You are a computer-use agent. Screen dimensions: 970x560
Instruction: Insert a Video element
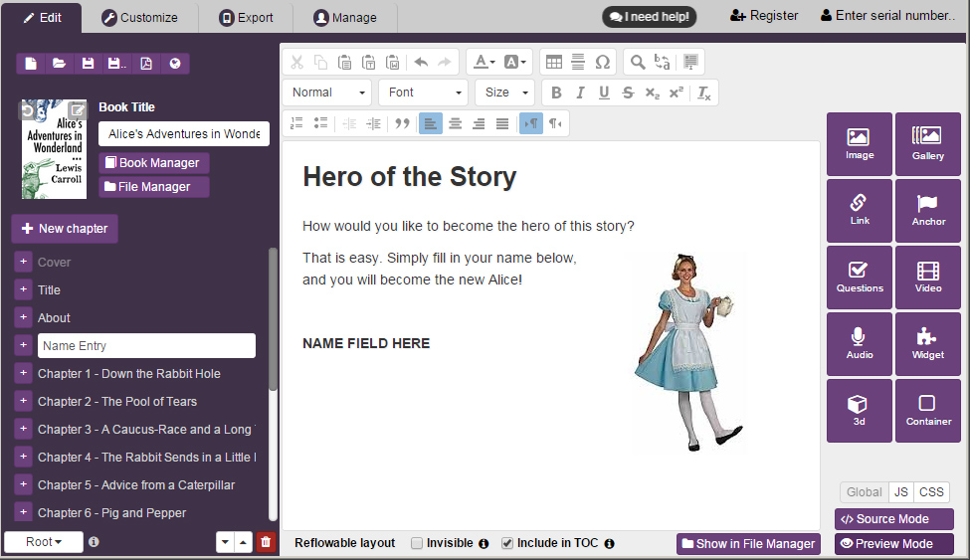tap(927, 278)
